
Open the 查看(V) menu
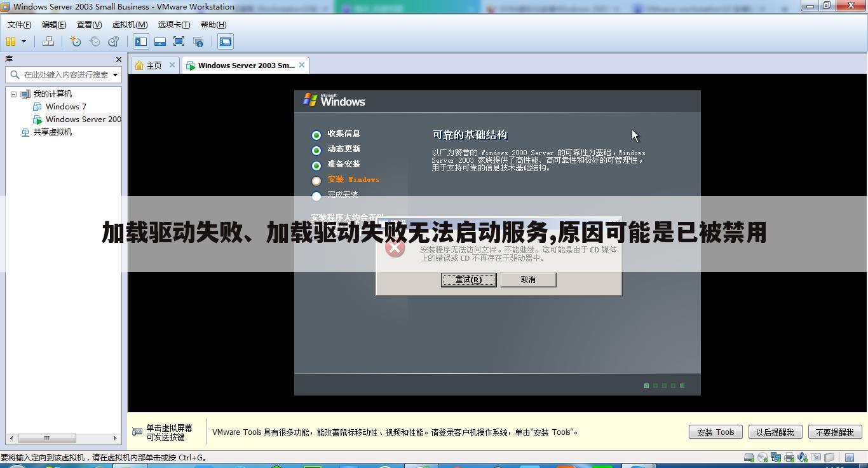[x=90, y=24]
